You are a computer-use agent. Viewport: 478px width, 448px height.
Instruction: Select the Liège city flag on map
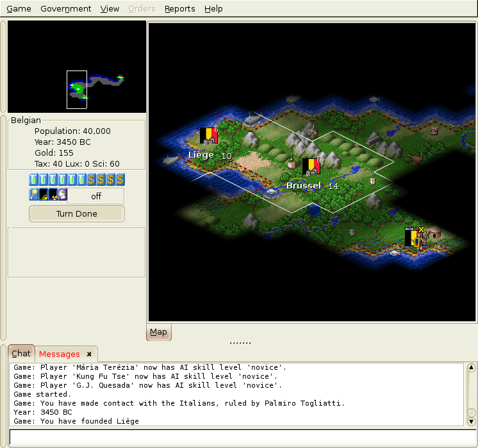[x=208, y=136]
